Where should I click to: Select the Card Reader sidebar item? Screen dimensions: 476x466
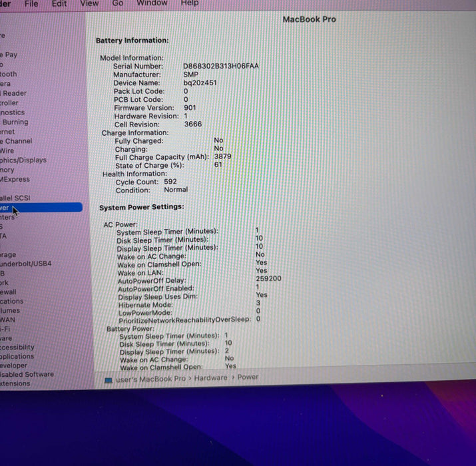pyautogui.click(x=13, y=93)
